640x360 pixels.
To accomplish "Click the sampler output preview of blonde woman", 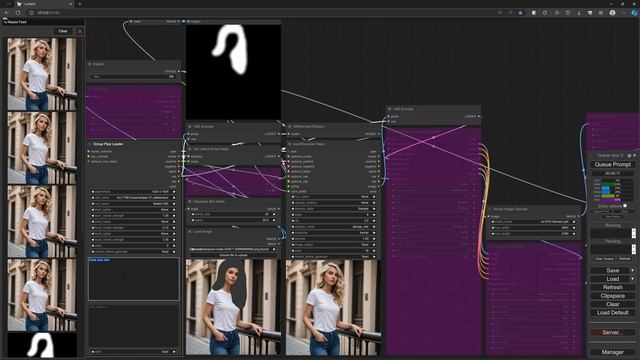I will pyautogui.click(x=333, y=307).
